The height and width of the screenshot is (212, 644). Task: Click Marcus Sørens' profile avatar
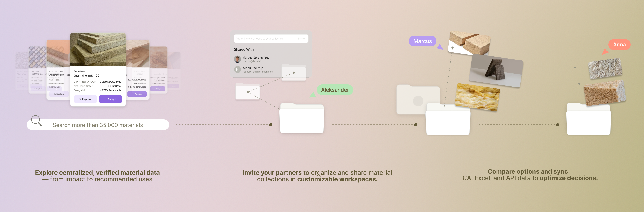tap(237, 59)
